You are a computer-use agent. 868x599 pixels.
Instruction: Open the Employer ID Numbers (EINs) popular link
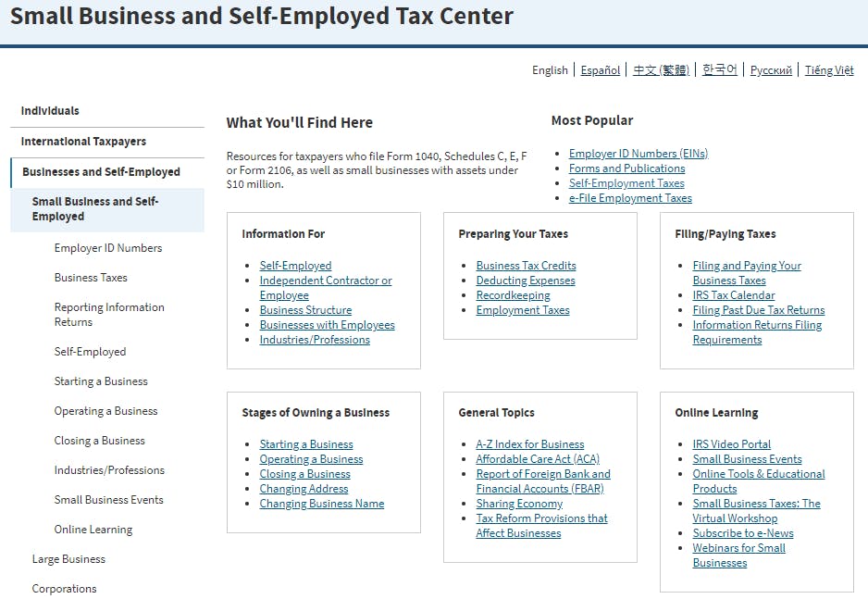pyautogui.click(x=639, y=154)
